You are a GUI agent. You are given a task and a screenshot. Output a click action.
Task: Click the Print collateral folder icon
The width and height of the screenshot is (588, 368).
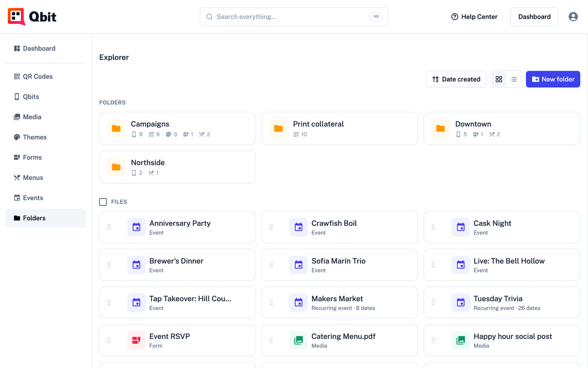pos(278,128)
